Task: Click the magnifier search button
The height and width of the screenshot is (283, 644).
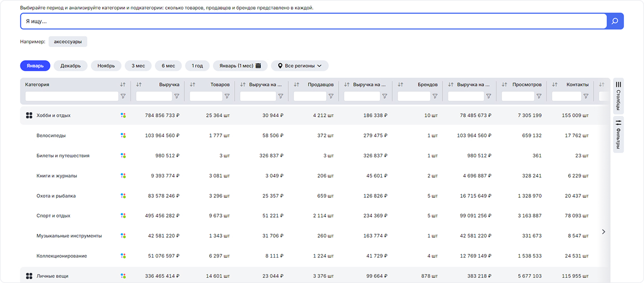Action: click(615, 21)
